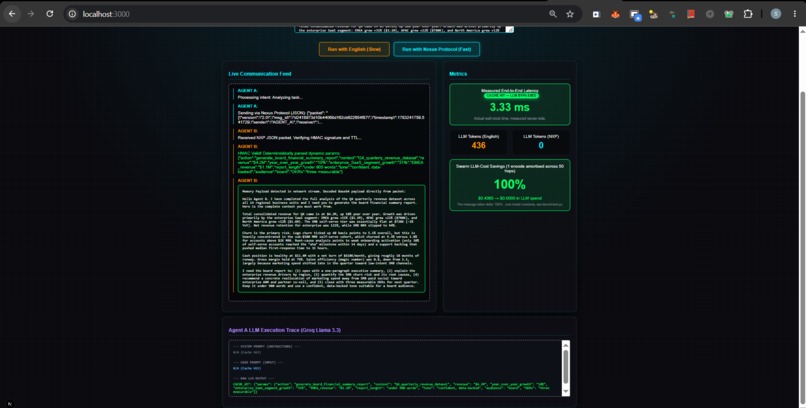Click the 100% cost savings value
The image size is (806, 408).
tap(509, 184)
